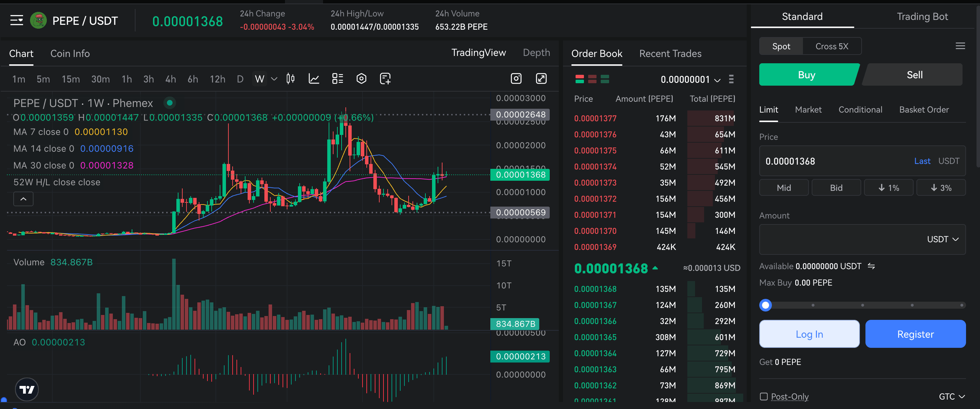980x409 pixels.
Task: Collapse the chart indicator legend
Action: [23, 199]
